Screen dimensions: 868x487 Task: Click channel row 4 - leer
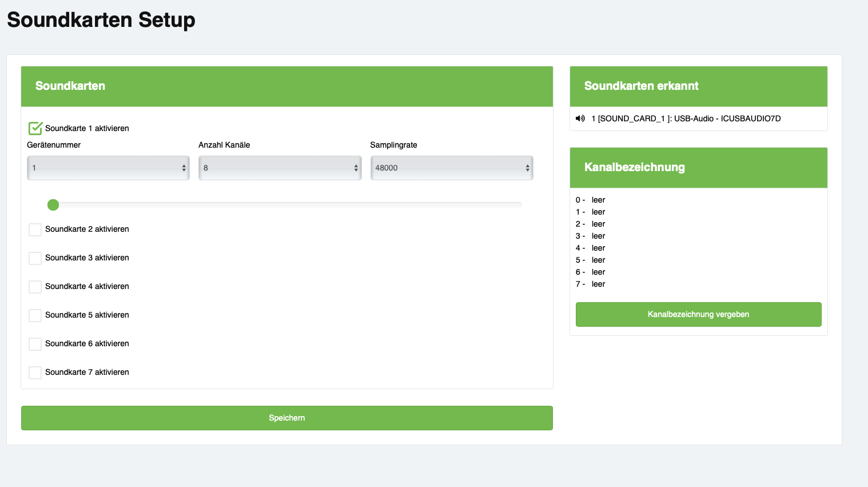pos(591,248)
